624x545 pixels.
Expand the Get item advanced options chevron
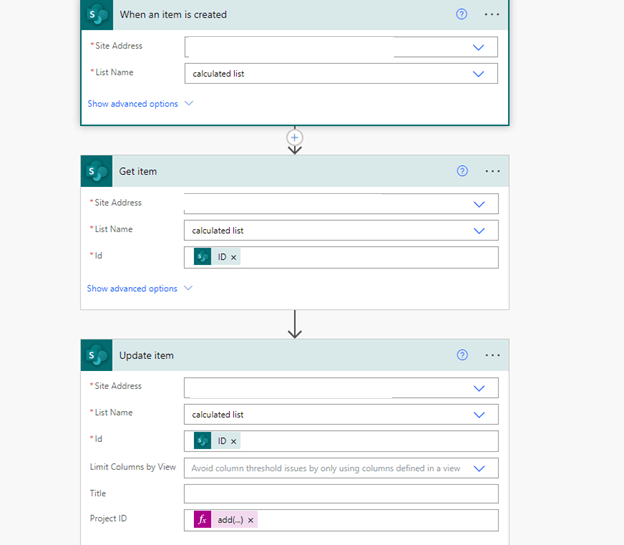tap(188, 288)
